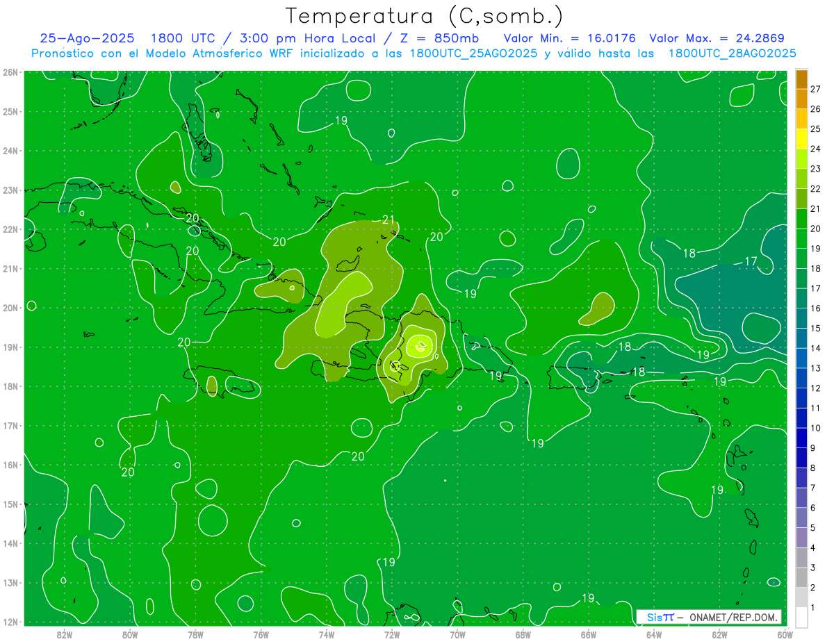Viewport: 834px width, 644px height.
Task: Click the '1800UTC_28AGO2025' valid-until time
Action: coord(732,53)
